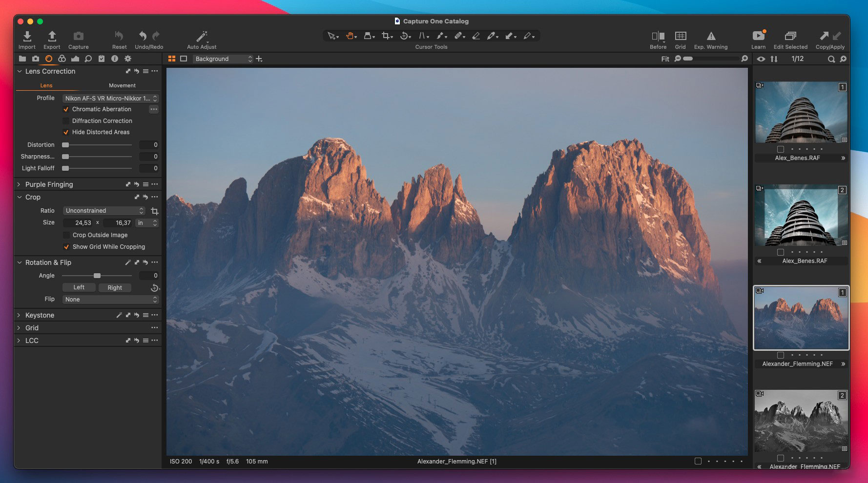Click the Before comparison icon
868x483 pixels.
658,37
